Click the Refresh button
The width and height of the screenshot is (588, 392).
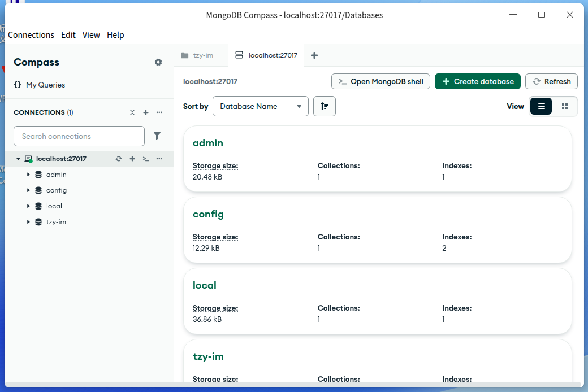(551, 81)
